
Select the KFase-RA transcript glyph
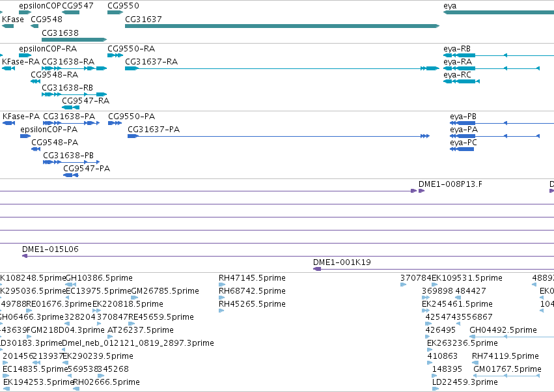point(8,68)
